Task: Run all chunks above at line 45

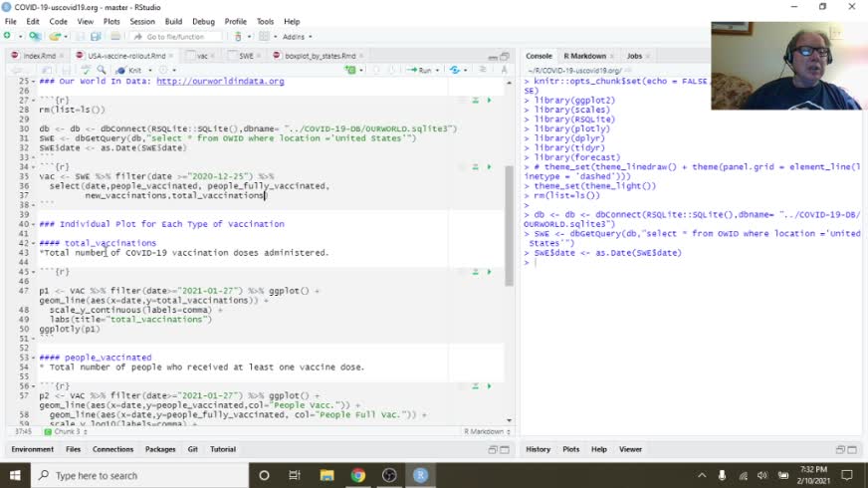Action: (475, 272)
